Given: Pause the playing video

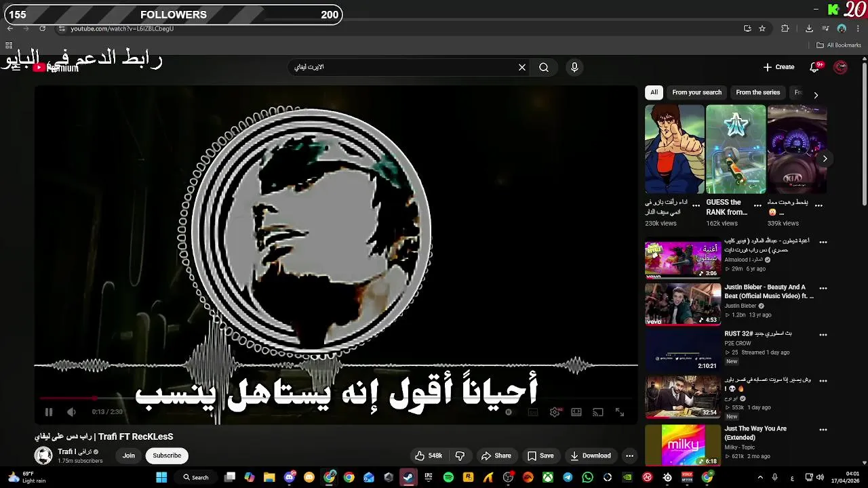Looking at the screenshot, I should (49, 412).
